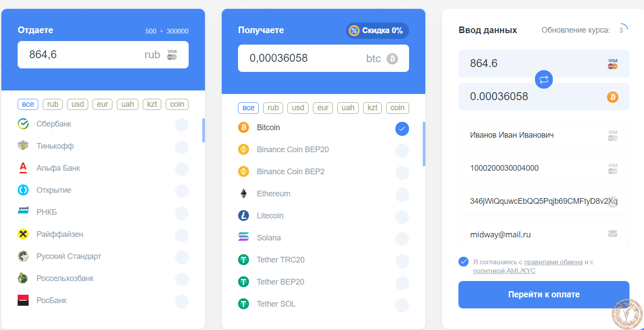Filter Отдаете list by 'coin' tab
Screen dimensions: 644x330
[177, 104]
